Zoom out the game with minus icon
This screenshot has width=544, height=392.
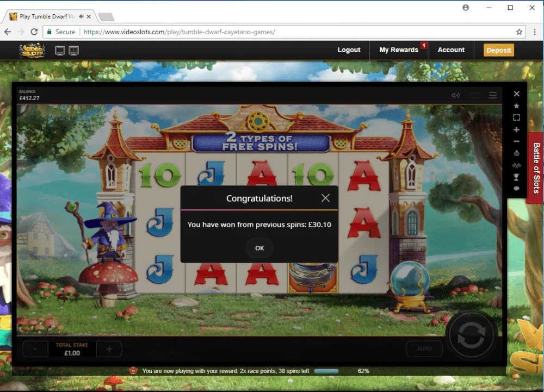pos(517,141)
